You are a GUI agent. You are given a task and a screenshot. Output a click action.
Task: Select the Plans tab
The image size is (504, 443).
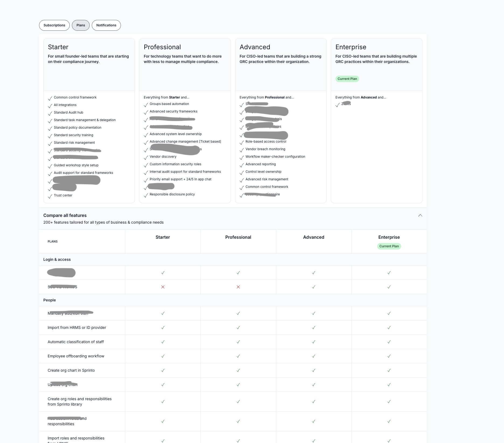pyautogui.click(x=80, y=25)
